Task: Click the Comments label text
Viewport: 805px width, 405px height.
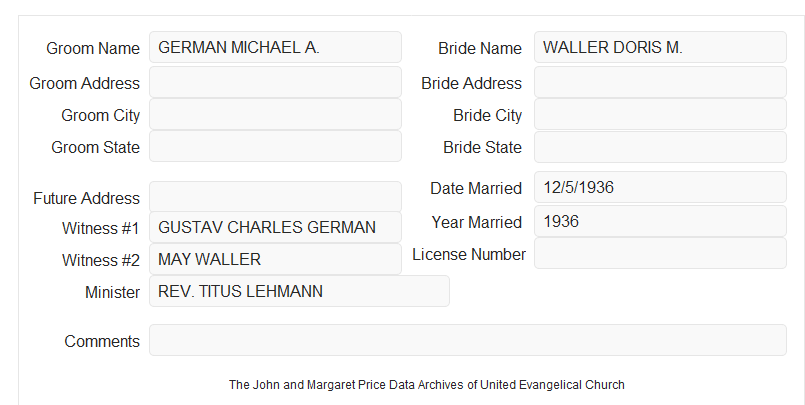Action: (102, 341)
